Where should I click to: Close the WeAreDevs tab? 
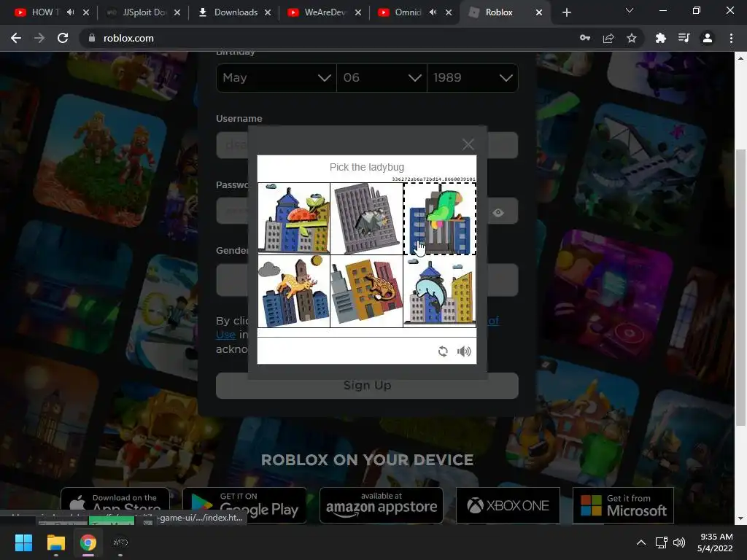pyautogui.click(x=357, y=12)
